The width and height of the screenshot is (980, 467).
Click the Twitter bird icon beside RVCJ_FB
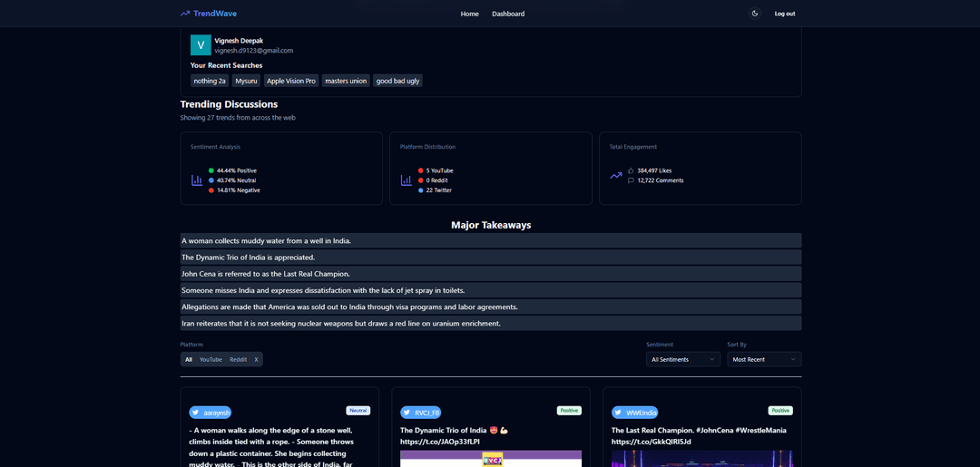pos(407,413)
